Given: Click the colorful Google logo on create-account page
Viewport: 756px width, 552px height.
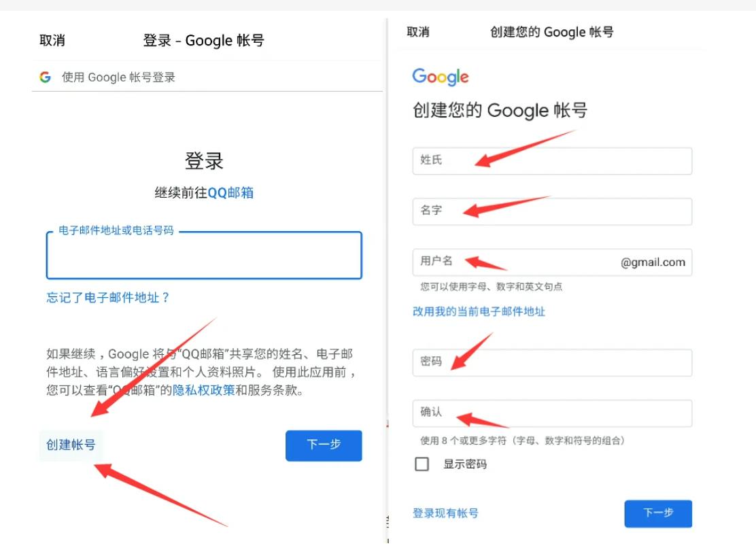Looking at the screenshot, I should (440, 77).
